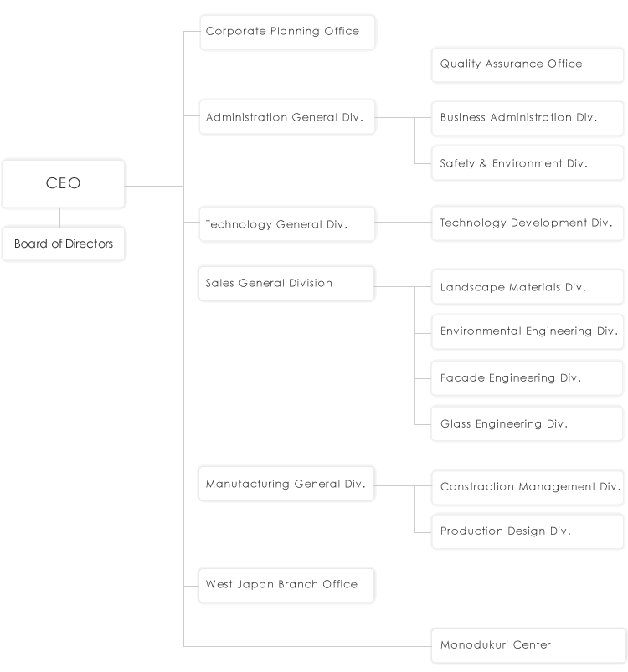The height and width of the screenshot is (672, 628).
Task: Open Sales General Division node
Action: coord(286,283)
